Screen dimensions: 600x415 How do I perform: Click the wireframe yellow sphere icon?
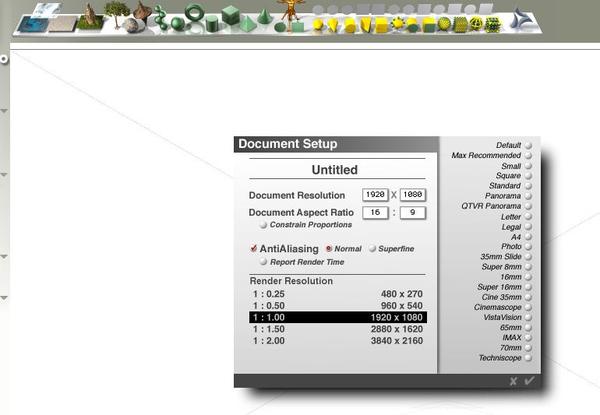(x=476, y=24)
